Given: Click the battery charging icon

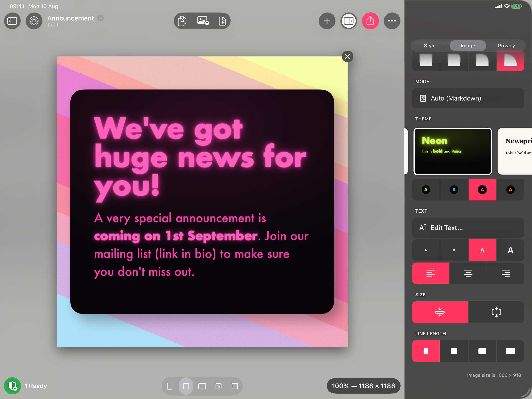Looking at the screenshot, I should (x=516, y=6).
